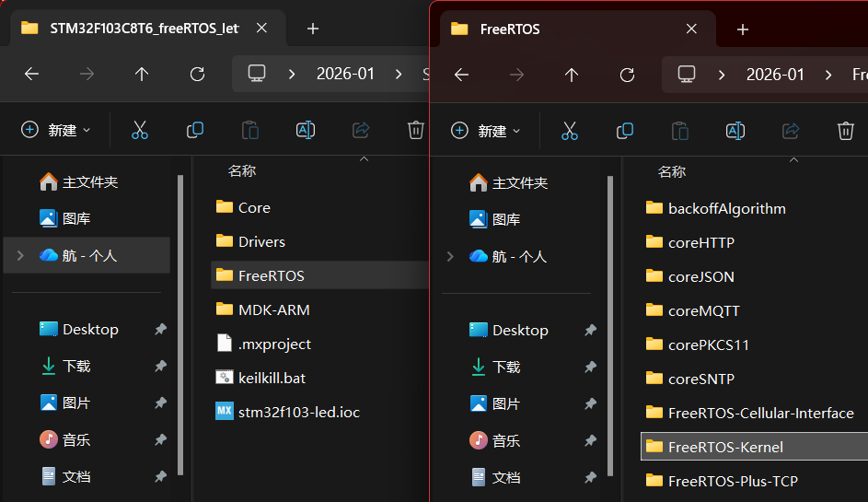Click Forward arrow in left STM32 window
Image resolution: width=868 pixels, height=502 pixels.
87,74
